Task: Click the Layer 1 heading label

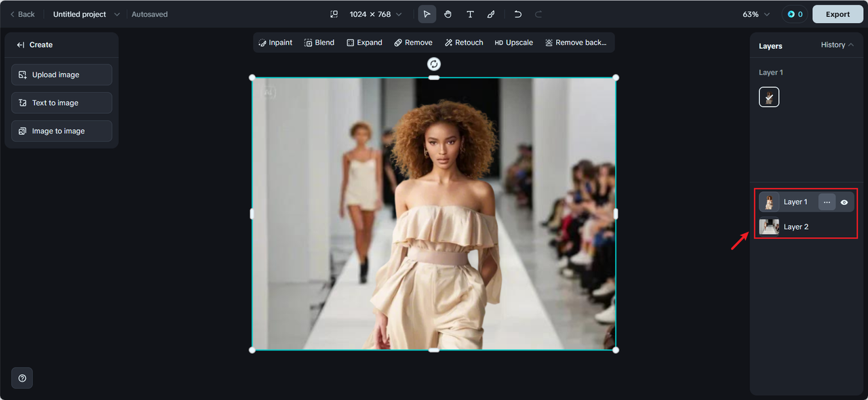Action: (771, 73)
